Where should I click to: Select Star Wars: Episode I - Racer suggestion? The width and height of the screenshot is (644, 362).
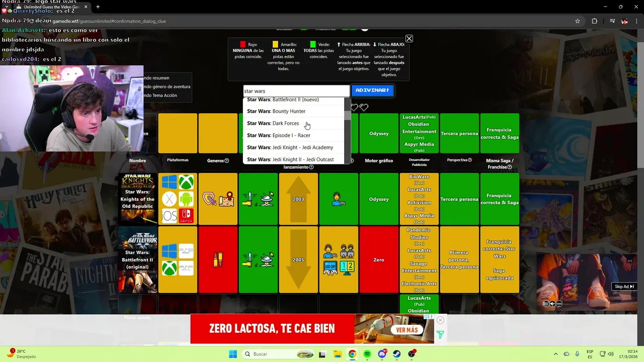[293, 135]
